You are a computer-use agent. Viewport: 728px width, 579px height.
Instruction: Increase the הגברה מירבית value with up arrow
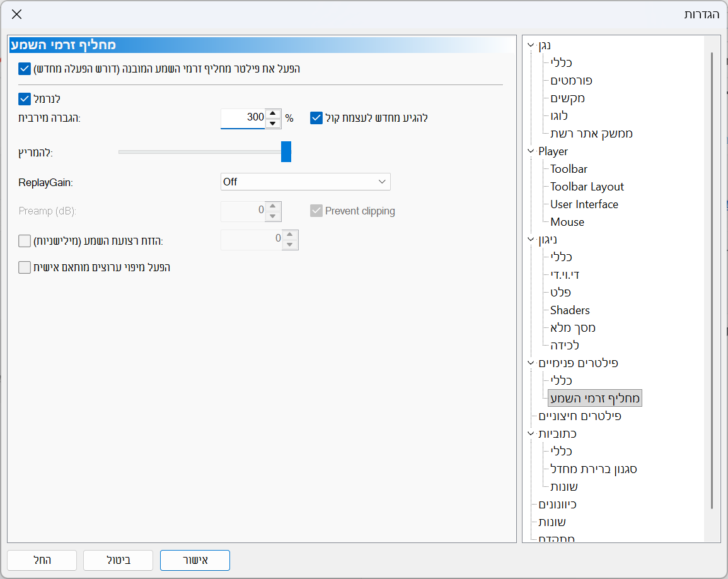273,114
